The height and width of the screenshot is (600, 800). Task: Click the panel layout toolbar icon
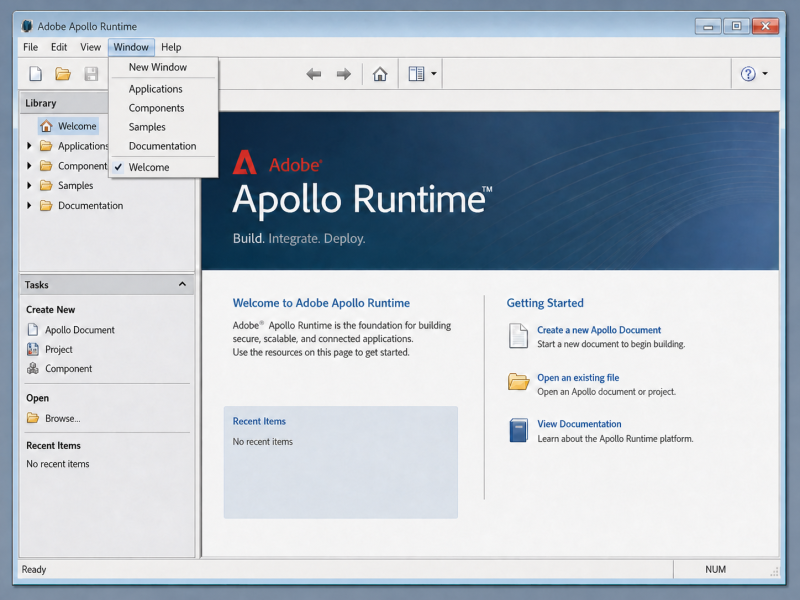[x=416, y=74]
